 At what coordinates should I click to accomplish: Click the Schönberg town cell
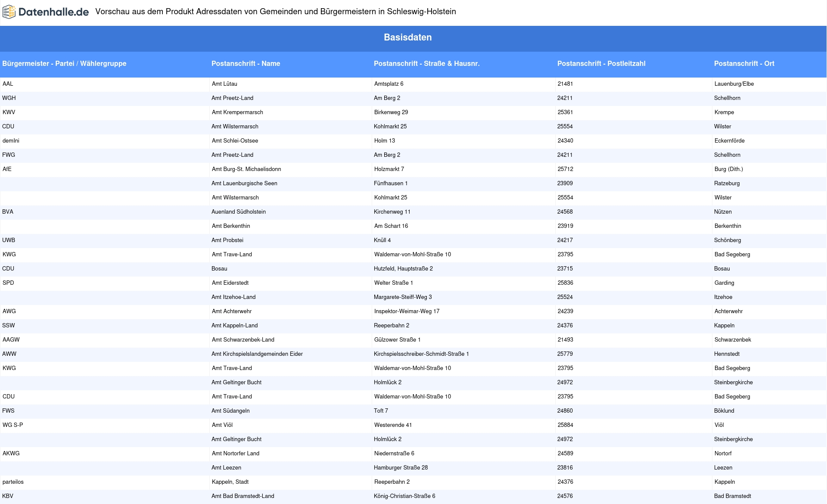[728, 240]
